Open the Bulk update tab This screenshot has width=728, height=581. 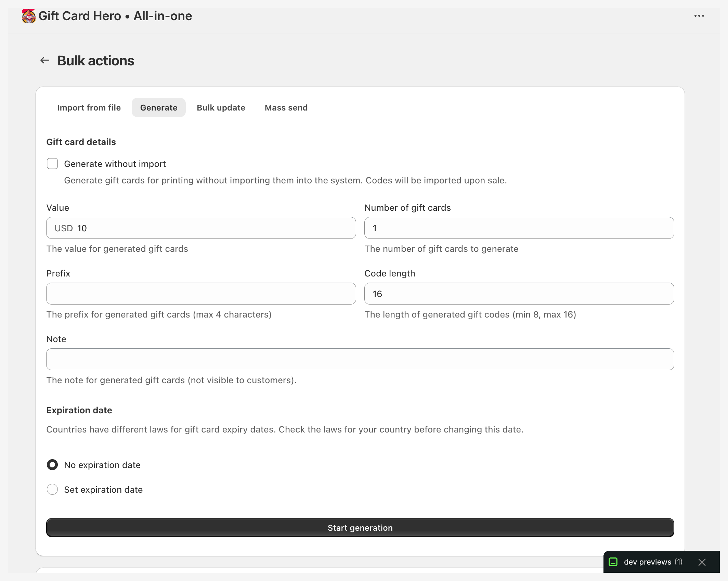pyautogui.click(x=221, y=108)
